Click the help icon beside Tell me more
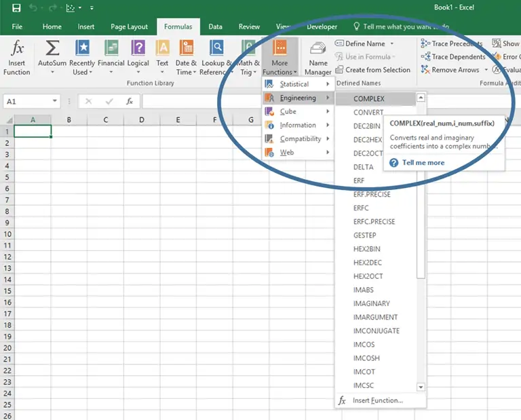521x420 pixels. [x=393, y=163]
